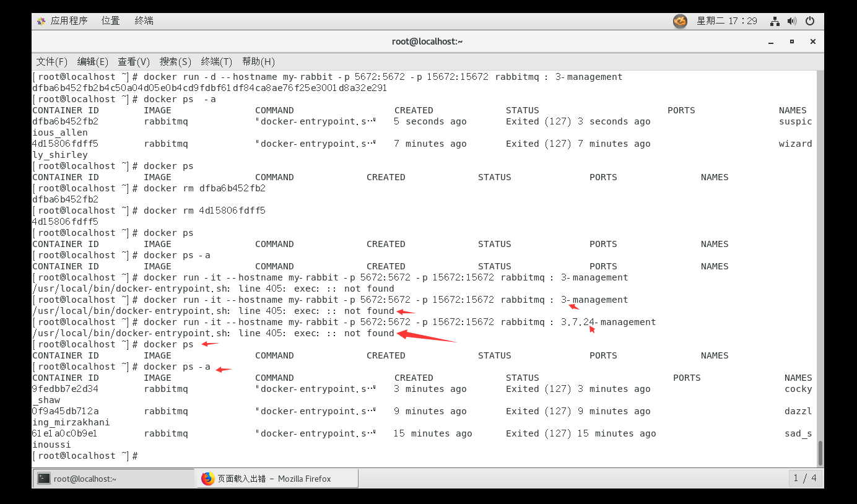This screenshot has width=857, height=504.
Task: Click the terminal's vertical scrollbar thumb
Action: pos(820,453)
